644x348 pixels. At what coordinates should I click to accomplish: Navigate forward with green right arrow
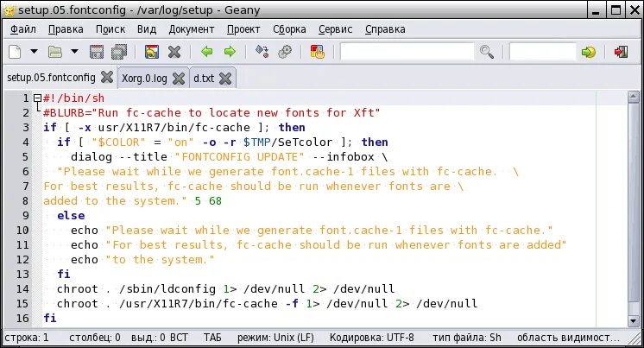click(230, 52)
